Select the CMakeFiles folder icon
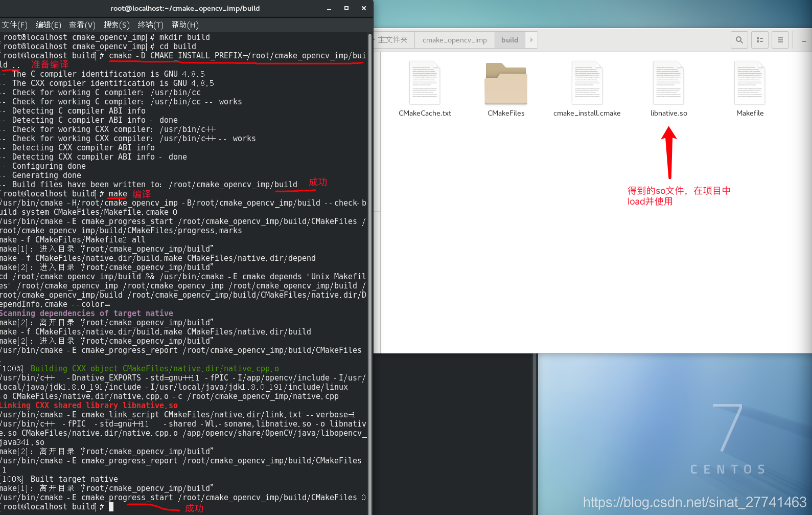Screen dimensions: 812x515 [506, 83]
